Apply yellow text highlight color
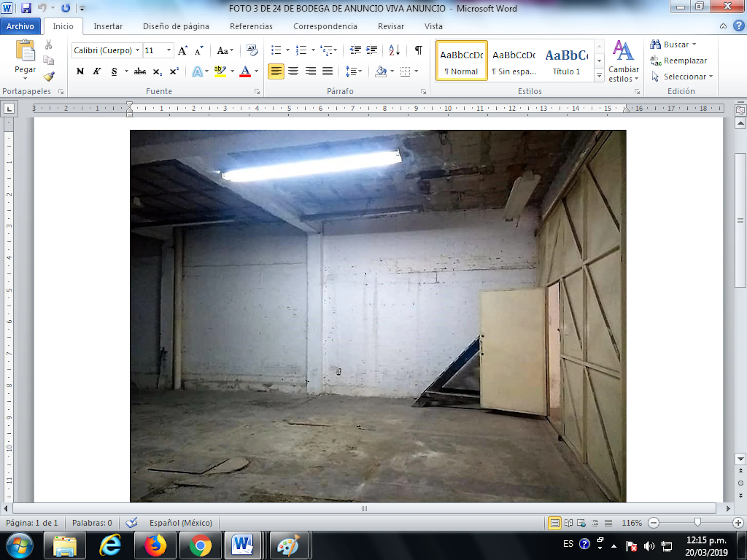 [220, 72]
